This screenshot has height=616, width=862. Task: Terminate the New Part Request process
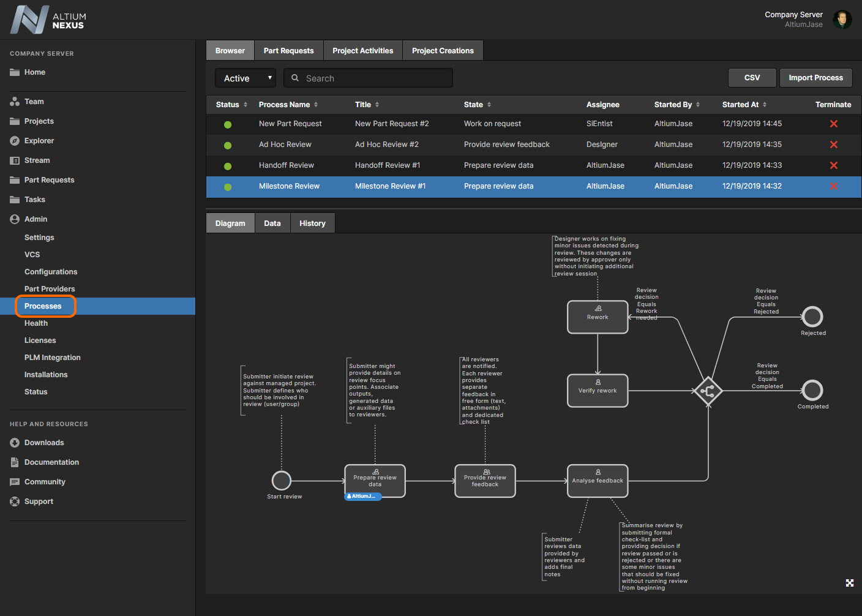pyautogui.click(x=833, y=124)
